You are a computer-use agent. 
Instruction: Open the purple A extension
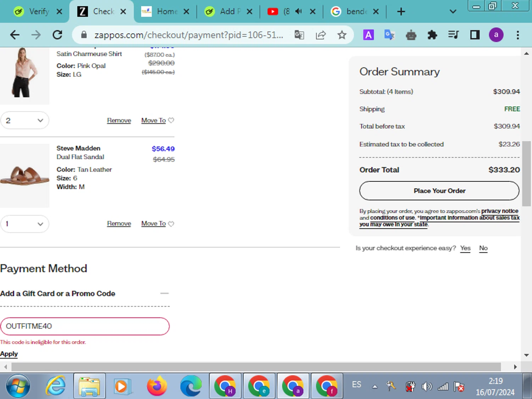[x=368, y=35]
